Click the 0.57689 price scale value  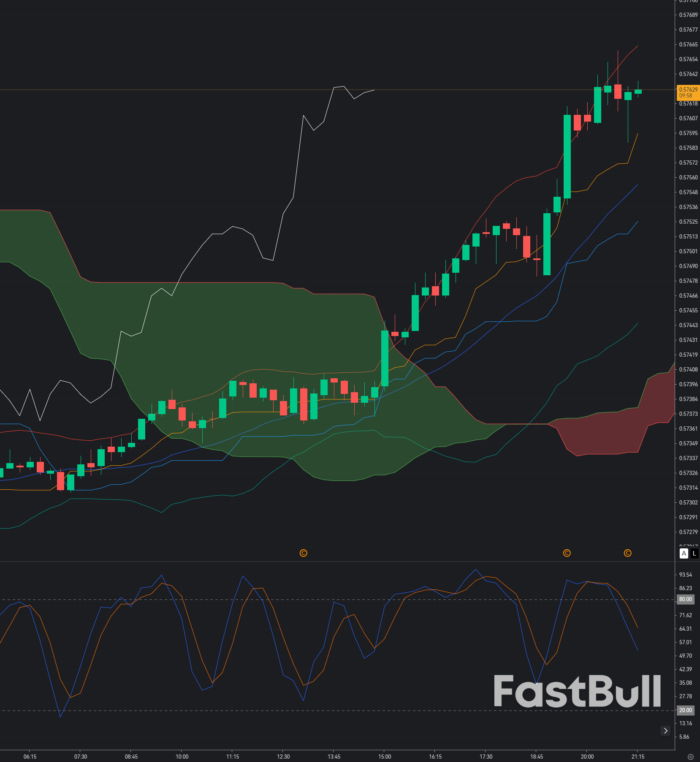688,15
